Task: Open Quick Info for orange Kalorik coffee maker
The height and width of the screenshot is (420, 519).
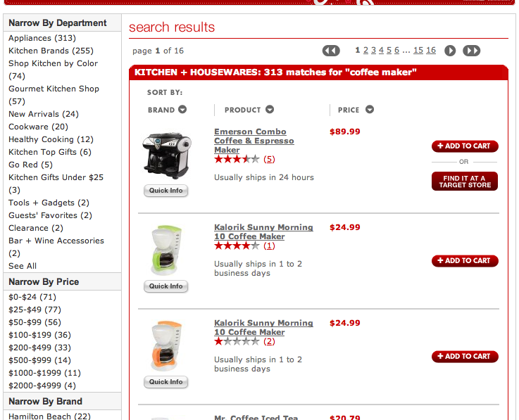Action: pyautogui.click(x=165, y=381)
